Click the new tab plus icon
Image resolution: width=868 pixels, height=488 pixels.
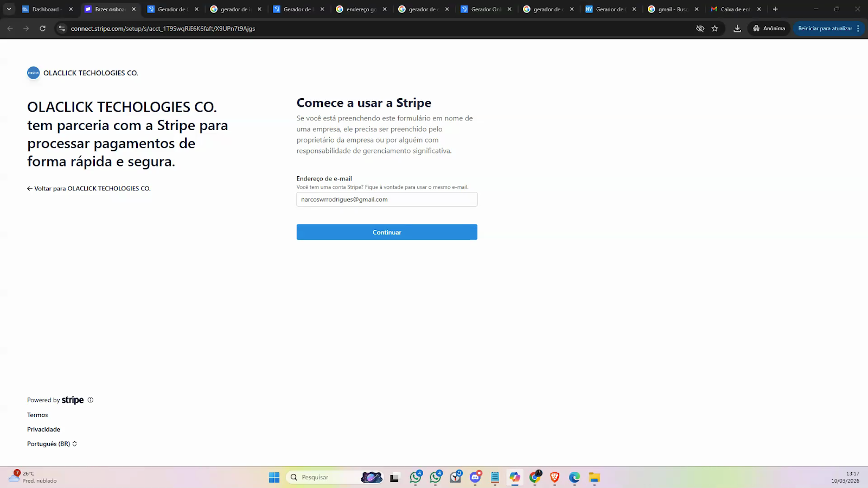[x=775, y=9]
